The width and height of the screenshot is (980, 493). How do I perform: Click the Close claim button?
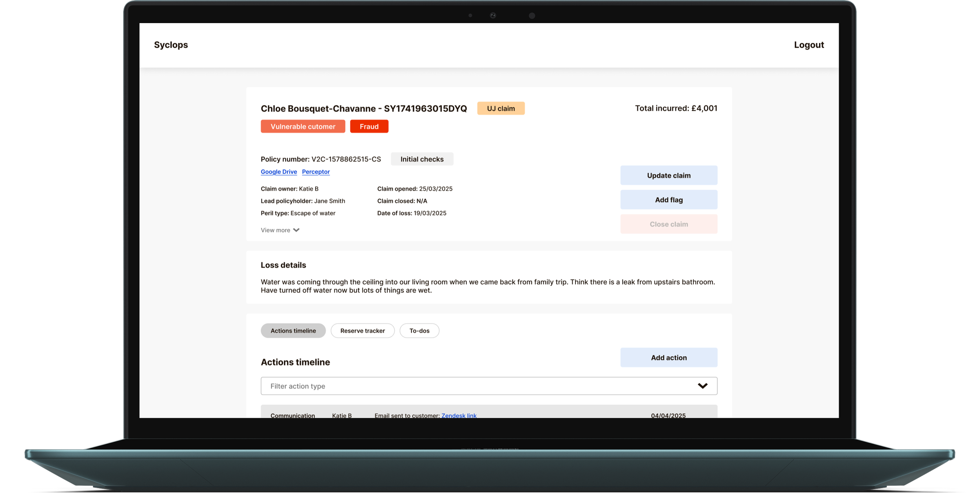click(x=668, y=224)
